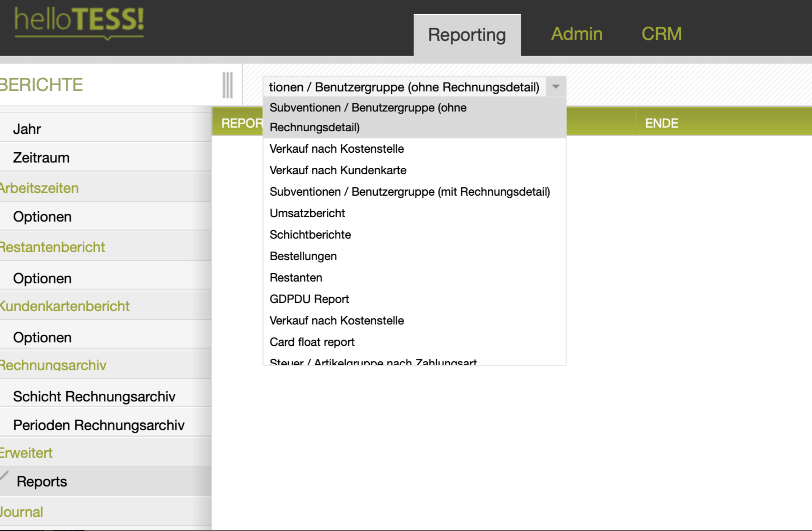Viewport: 812px width, 531px height.
Task: Select Bestellungen in dropdown list
Action: [x=414, y=256]
